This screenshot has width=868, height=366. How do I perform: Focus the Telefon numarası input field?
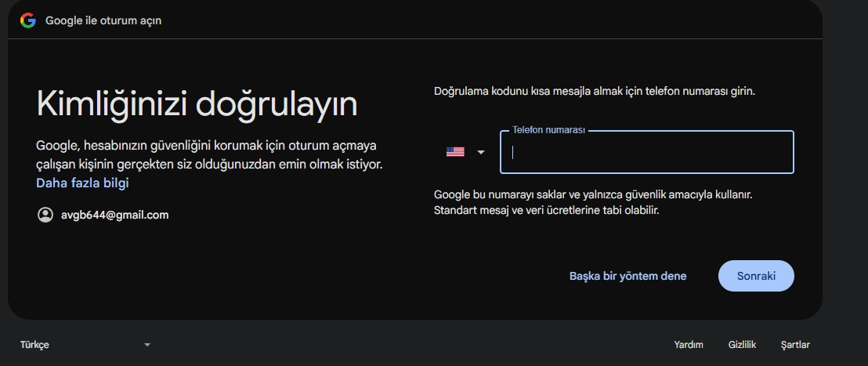pyautogui.click(x=646, y=152)
